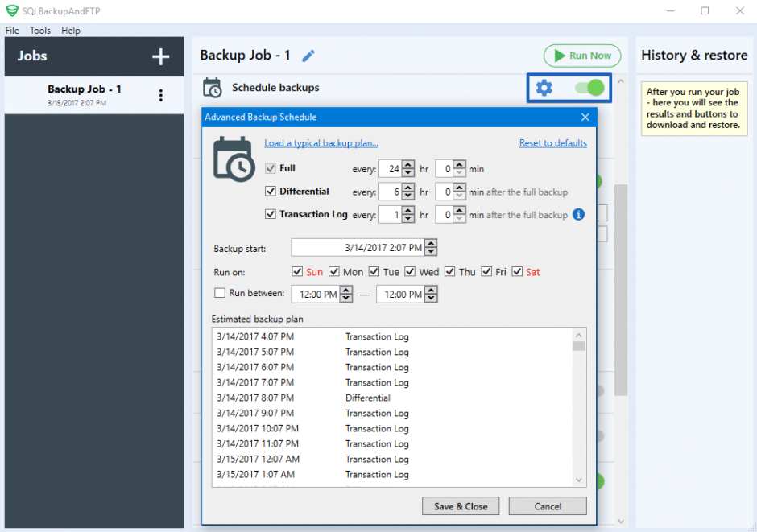Edit job name with pencil icon

coord(308,56)
